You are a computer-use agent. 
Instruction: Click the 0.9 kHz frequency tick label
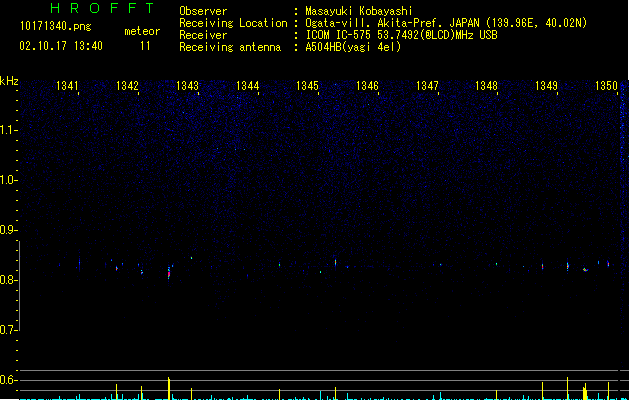click(x=8, y=230)
